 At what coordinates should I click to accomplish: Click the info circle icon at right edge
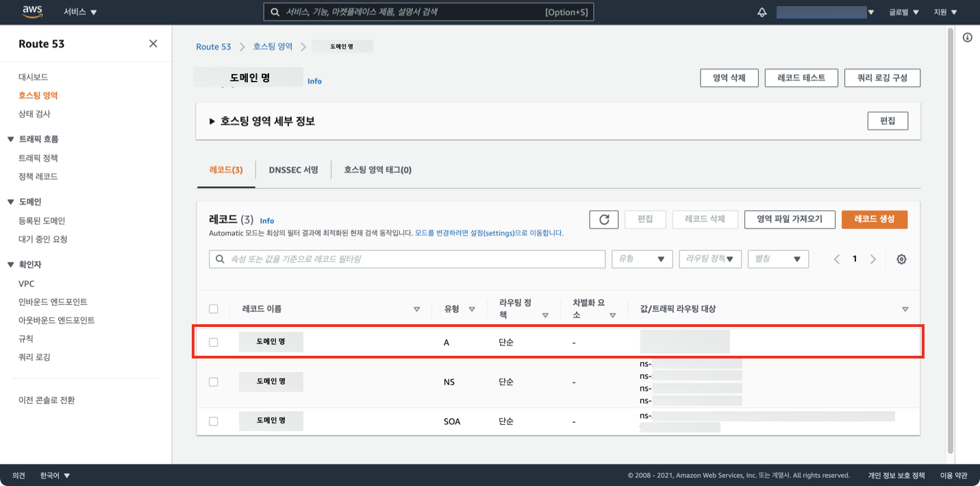pyautogui.click(x=967, y=38)
